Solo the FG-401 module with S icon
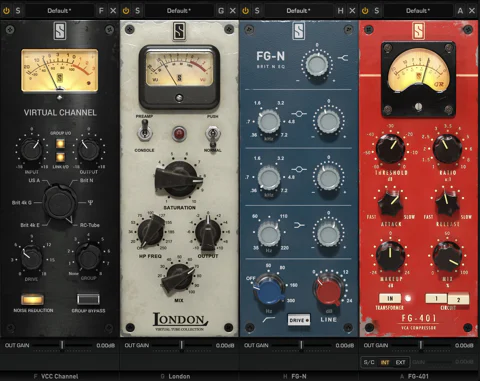Screen dimensions: 480x381 point(376,11)
